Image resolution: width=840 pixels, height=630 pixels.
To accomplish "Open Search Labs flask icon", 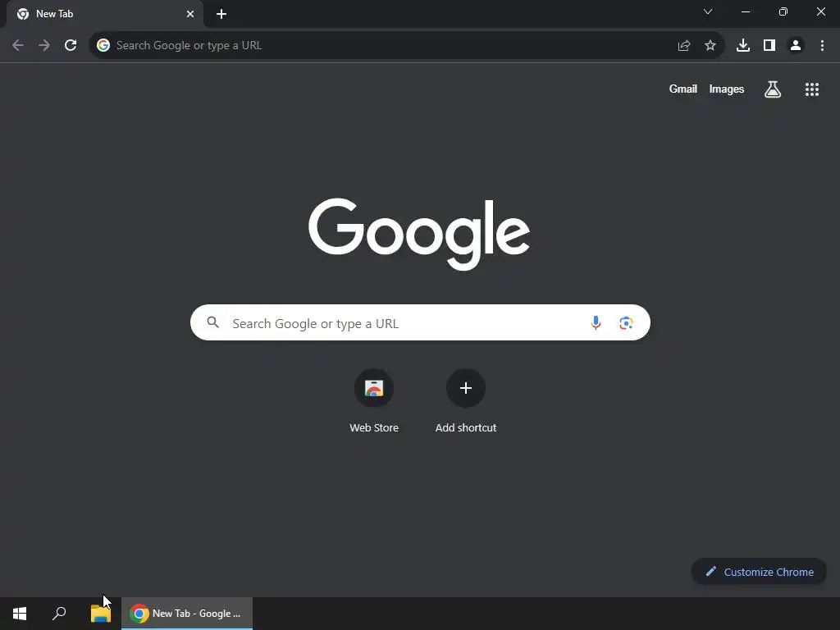I will pyautogui.click(x=773, y=89).
